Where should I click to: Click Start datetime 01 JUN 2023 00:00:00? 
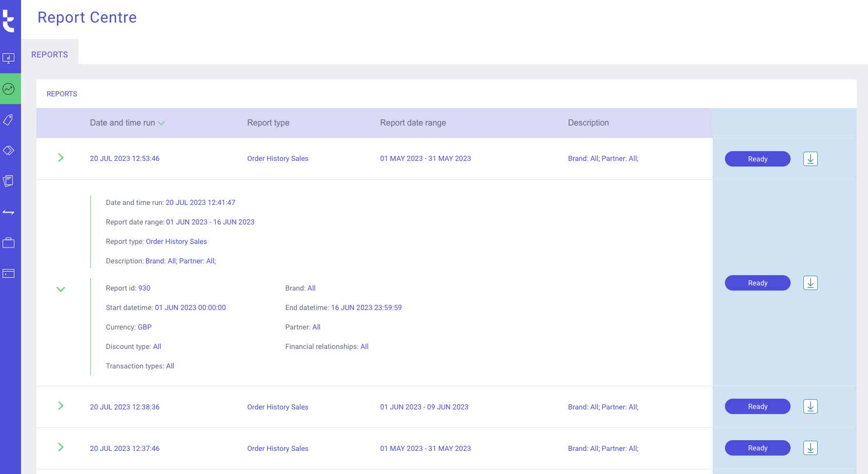click(190, 308)
